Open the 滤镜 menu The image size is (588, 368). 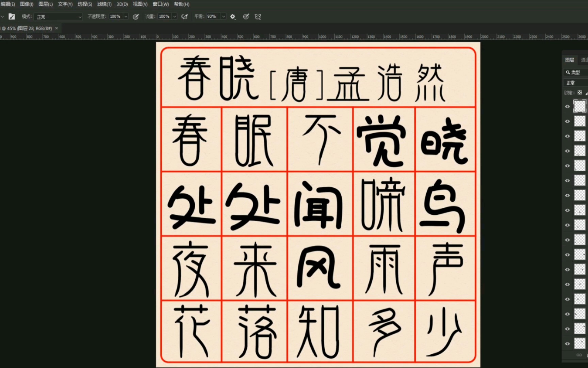point(104,4)
